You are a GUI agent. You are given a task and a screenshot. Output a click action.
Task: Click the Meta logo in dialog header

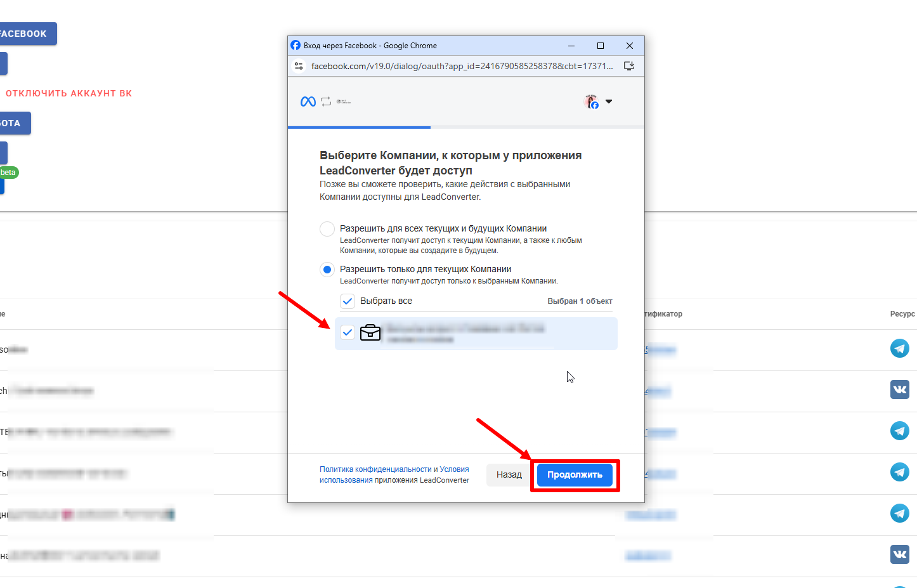pyautogui.click(x=308, y=101)
